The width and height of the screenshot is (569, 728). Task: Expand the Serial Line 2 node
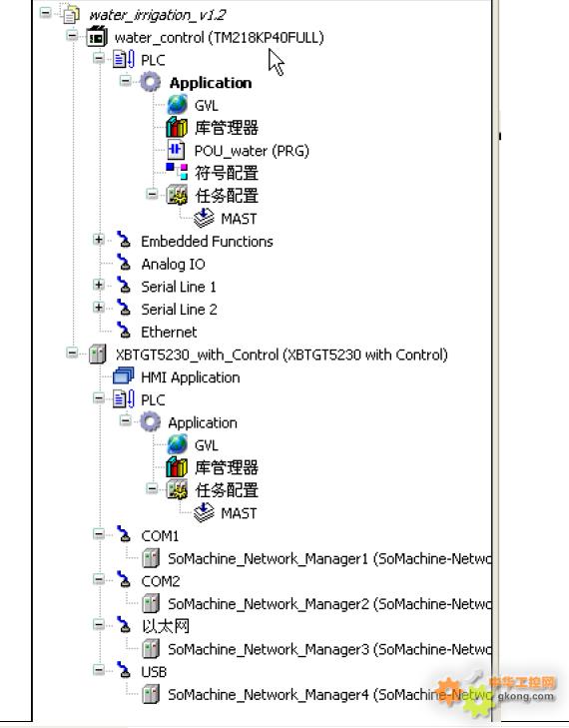click(x=99, y=308)
